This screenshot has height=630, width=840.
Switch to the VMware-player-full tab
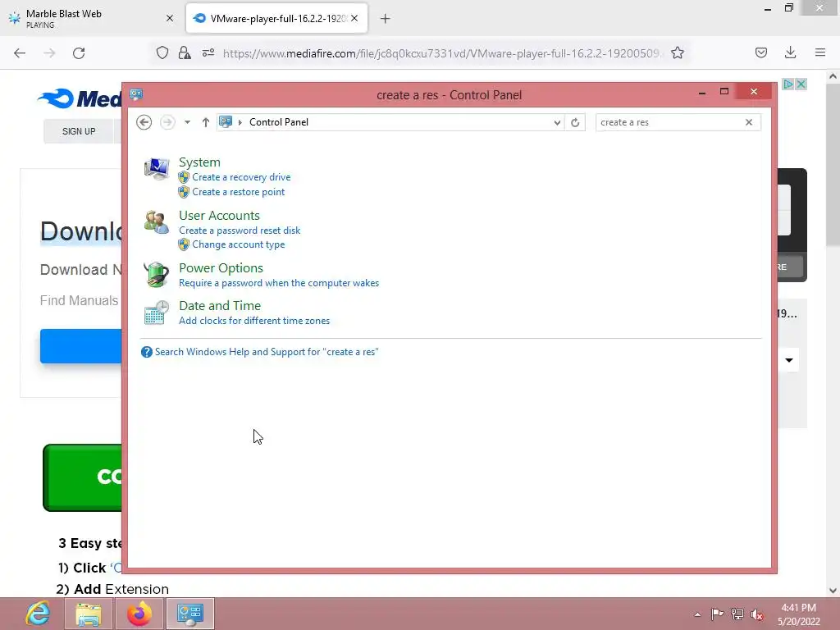tap(276, 18)
